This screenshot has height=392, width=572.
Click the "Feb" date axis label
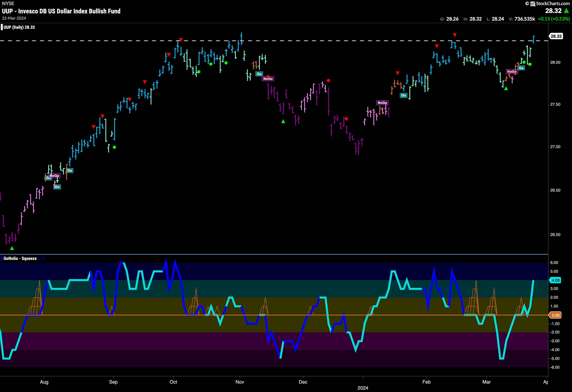[426, 382]
